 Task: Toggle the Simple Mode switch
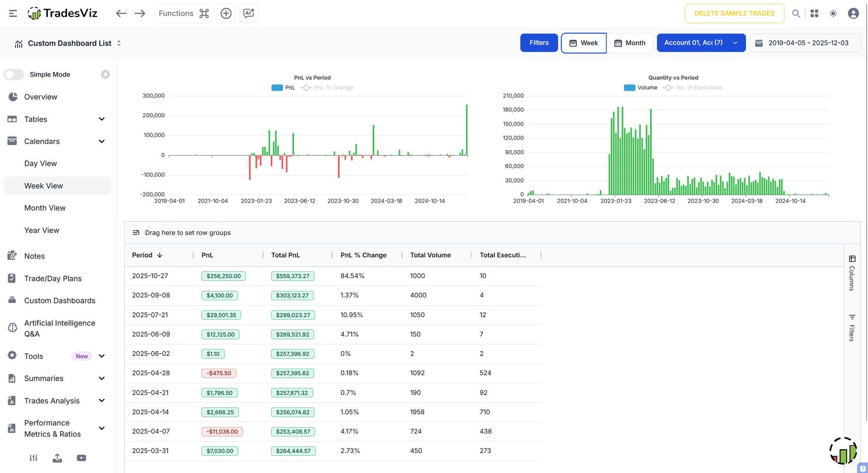pyautogui.click(x=14, y=75)
